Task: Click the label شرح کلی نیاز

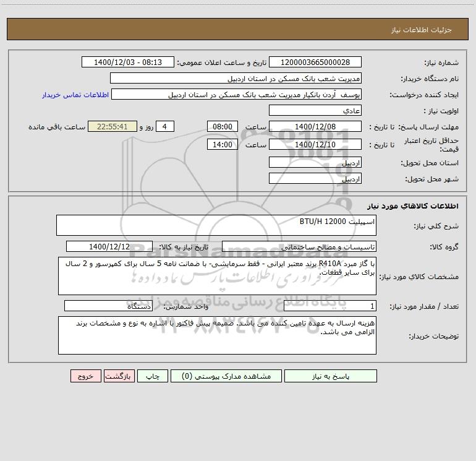Action: pyautogui.click(x=436, y=226)
